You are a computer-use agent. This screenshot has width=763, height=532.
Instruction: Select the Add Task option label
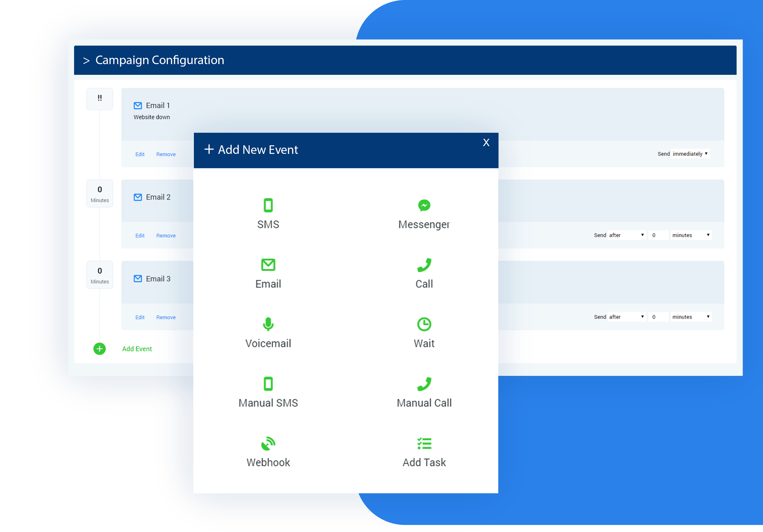pos(424,462)
